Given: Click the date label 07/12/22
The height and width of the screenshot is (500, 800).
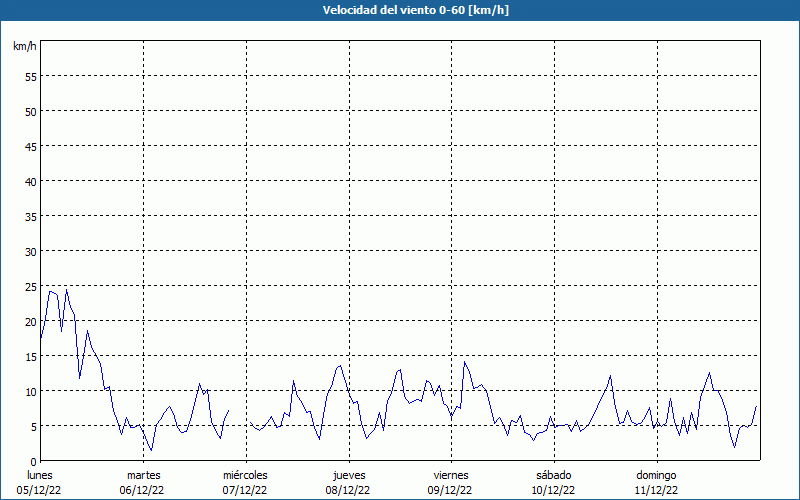Looking at the screenshot, I should [245, 490].
